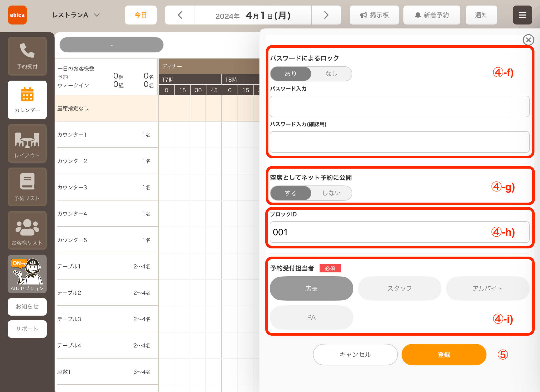Select the テーブル2 seat row
The width and height of the screenshot is (540, 392).
click(106, 293)
